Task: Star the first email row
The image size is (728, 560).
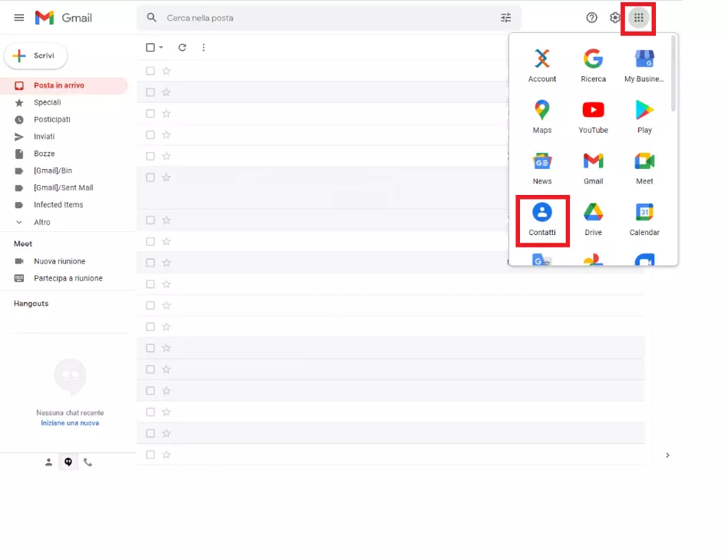Action: click(166, 71)
